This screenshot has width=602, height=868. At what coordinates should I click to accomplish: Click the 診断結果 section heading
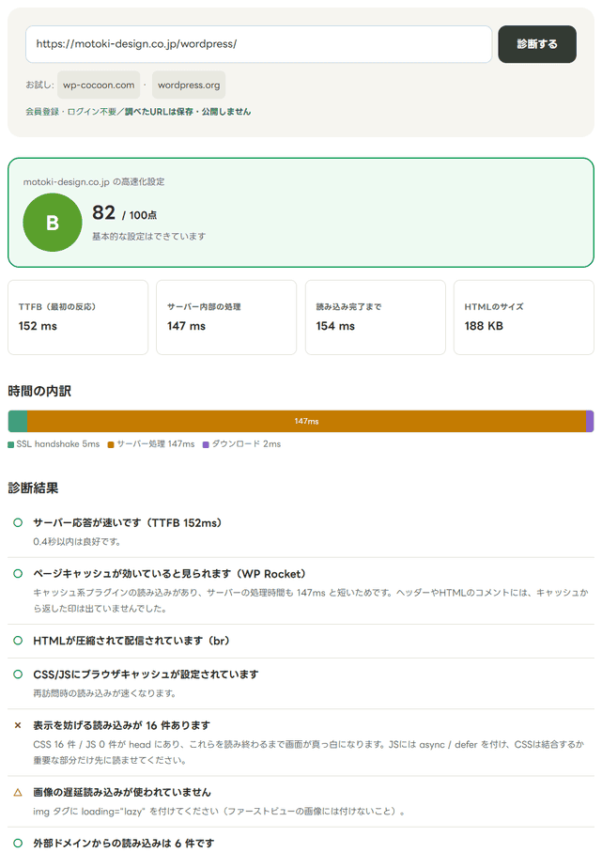(x=33, y=488)
